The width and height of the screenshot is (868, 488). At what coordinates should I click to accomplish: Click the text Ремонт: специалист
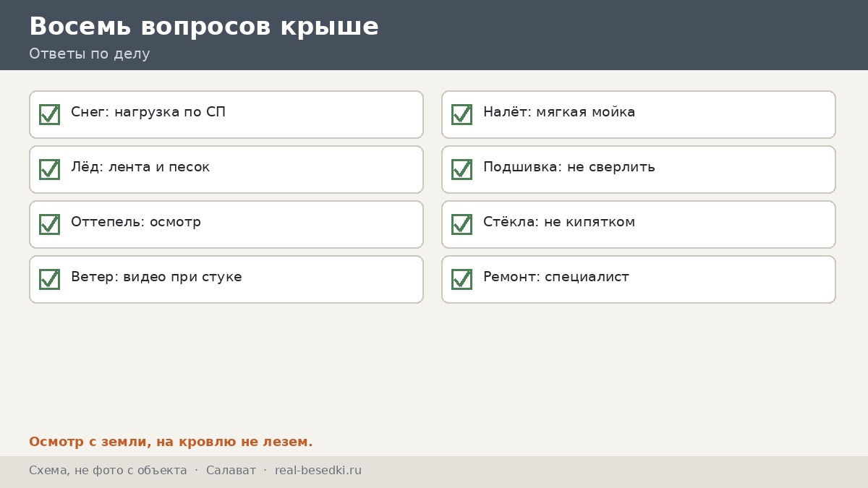(x=556, y=277)
